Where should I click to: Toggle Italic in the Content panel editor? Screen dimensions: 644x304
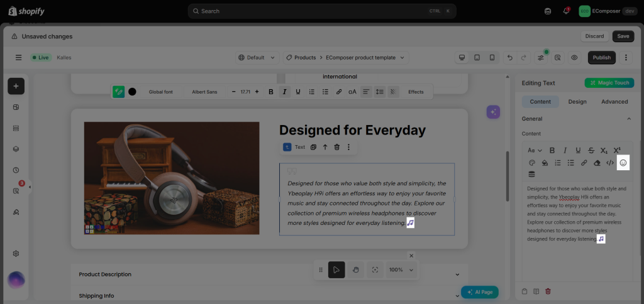tap(565, 150)
